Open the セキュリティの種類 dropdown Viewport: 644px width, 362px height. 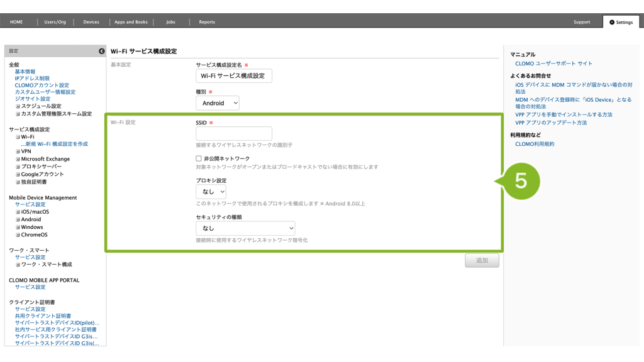click(x=245, y=228)
